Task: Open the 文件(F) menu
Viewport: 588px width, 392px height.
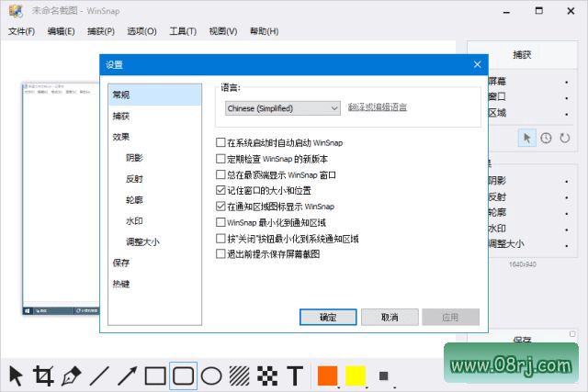Action: (x=22, y=31)
